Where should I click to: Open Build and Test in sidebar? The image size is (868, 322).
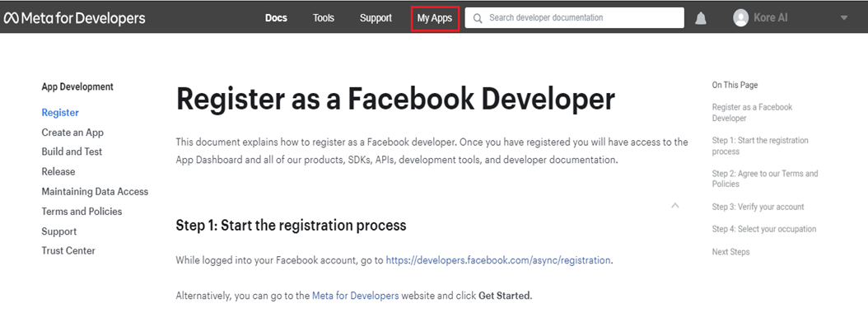click(x=72, y=152)
